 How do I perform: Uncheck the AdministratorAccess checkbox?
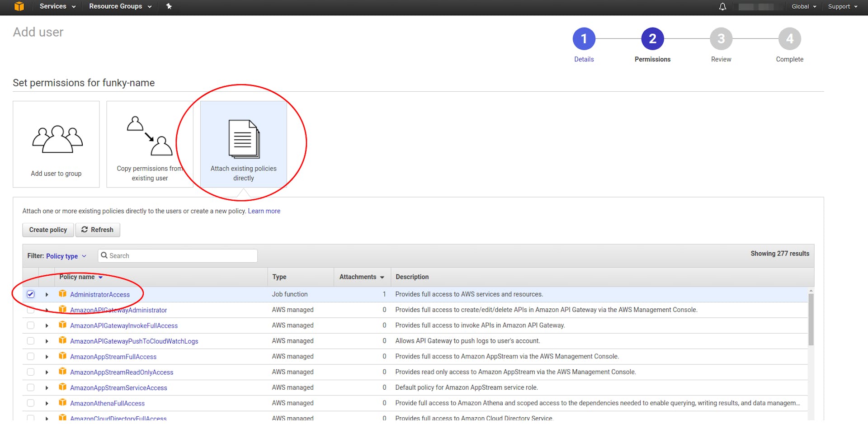coord(31,294)
